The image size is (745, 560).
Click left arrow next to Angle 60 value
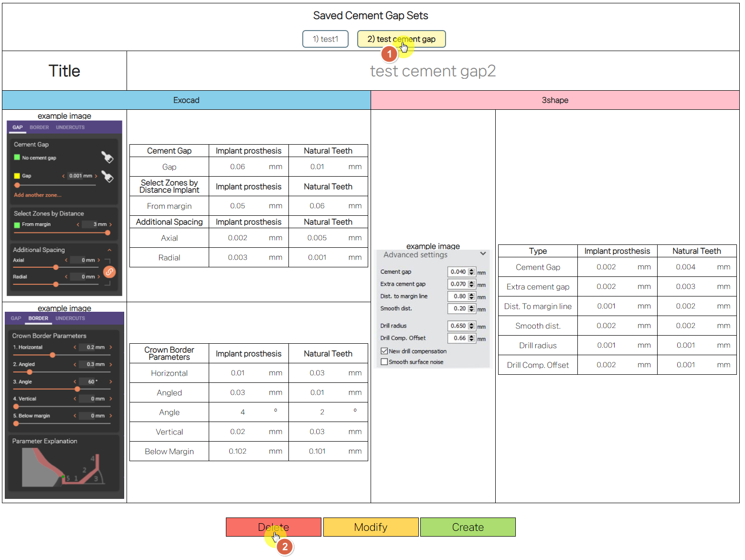click(75, 382)
